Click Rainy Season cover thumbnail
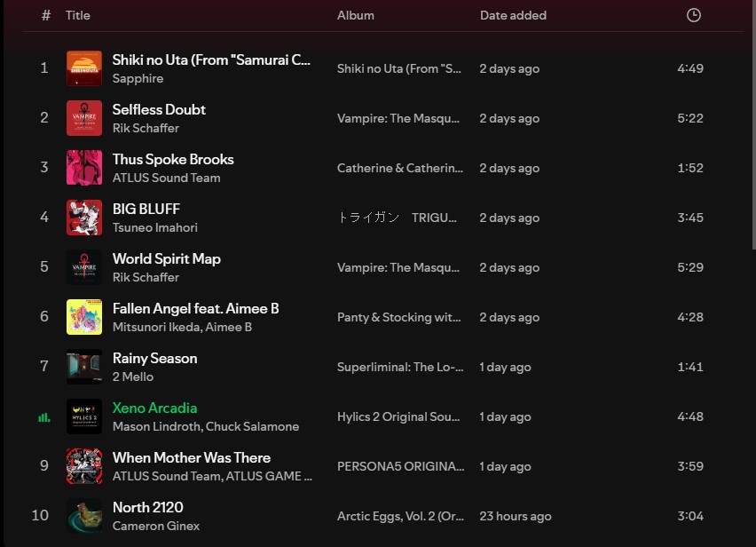 84,366
